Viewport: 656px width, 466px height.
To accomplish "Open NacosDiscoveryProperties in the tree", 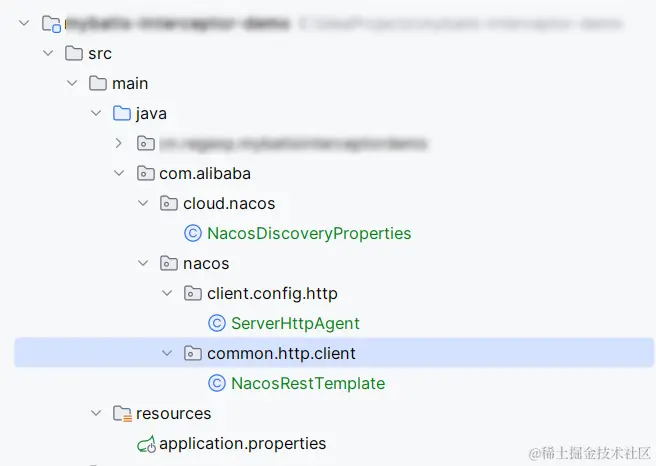I will (x=309, y=234).
